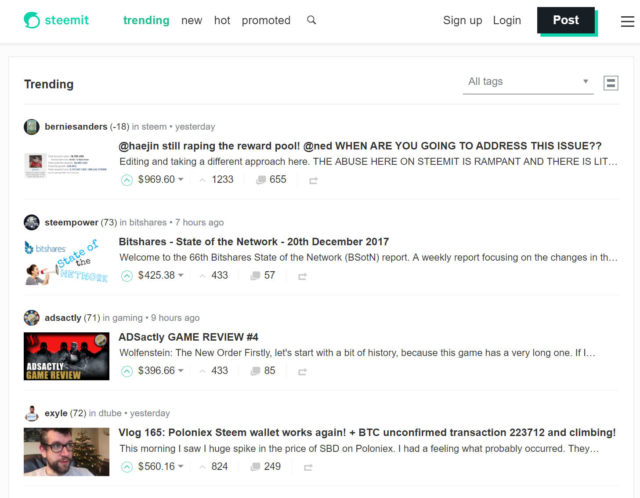Upvote the Bitshares State of Network post

pyautogui.click(x=127, y=275)
